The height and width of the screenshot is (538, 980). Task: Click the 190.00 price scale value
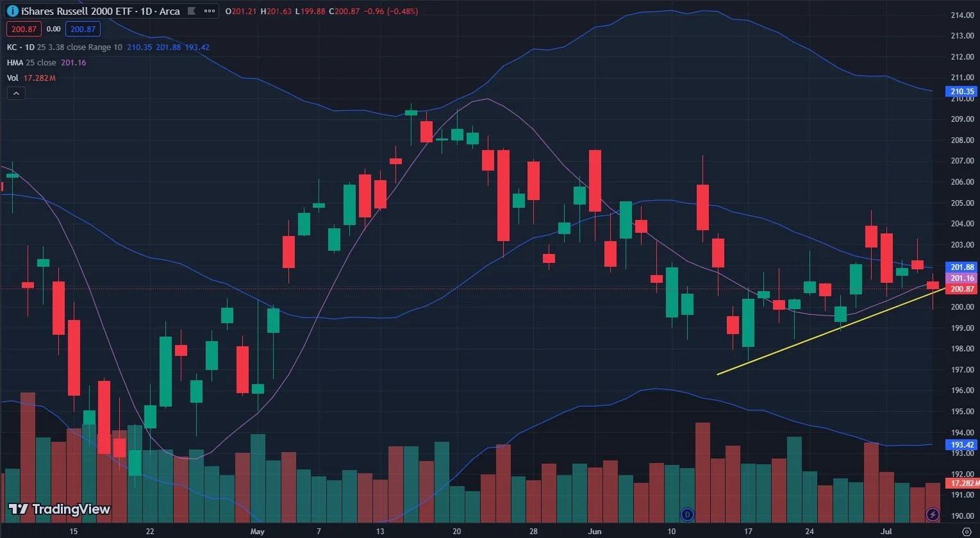[963, 516]
